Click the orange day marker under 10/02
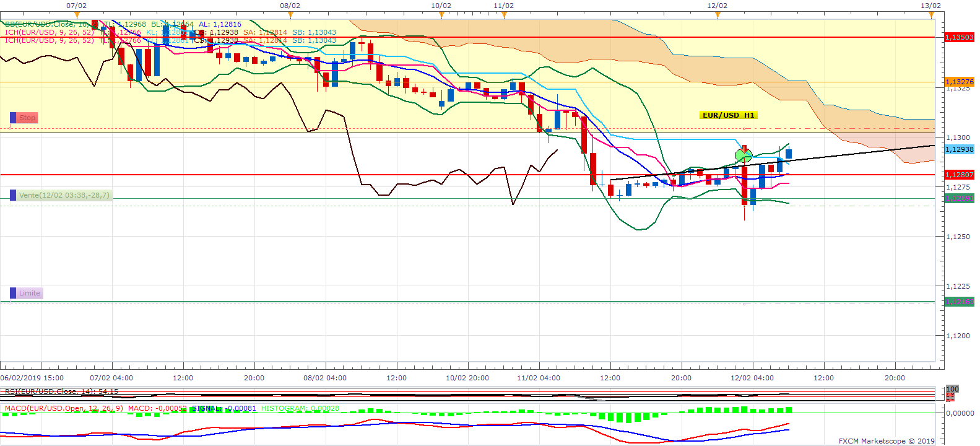This screenshot has height=446, width=980. click(x=441, y=15)
